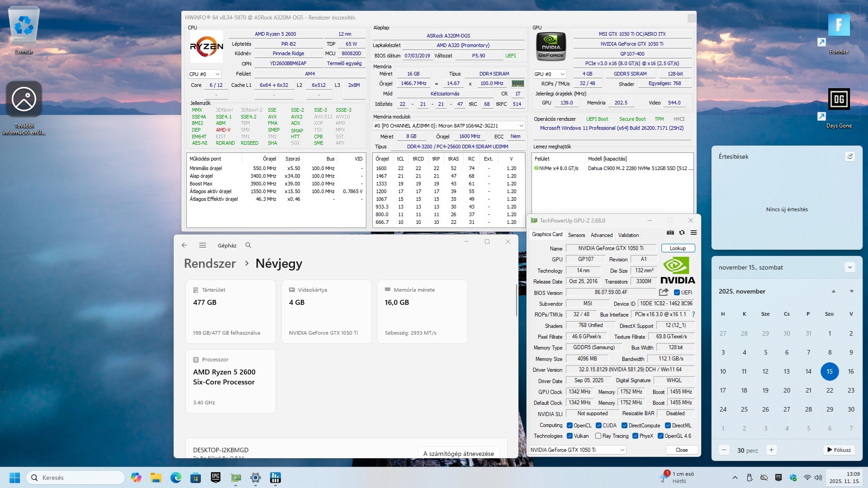Go to previous month in calendar
This screenshot has height=488, width=868.
click(x=834, y=291)
